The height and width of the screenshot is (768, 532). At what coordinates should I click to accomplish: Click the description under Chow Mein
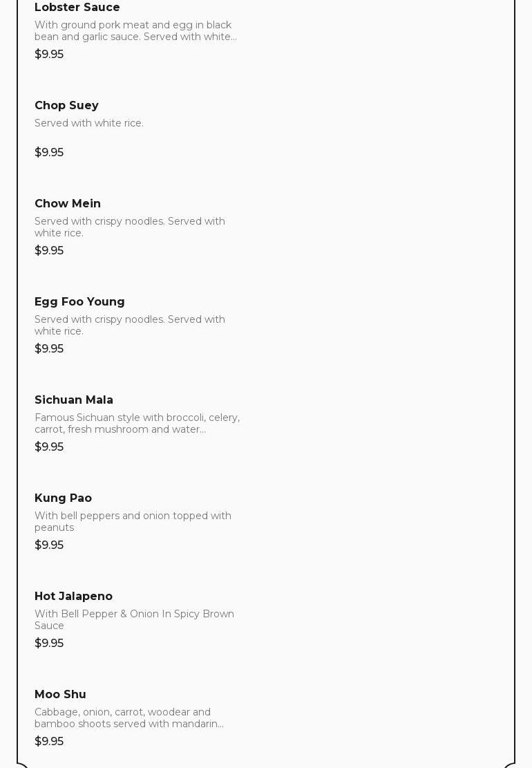130,227
